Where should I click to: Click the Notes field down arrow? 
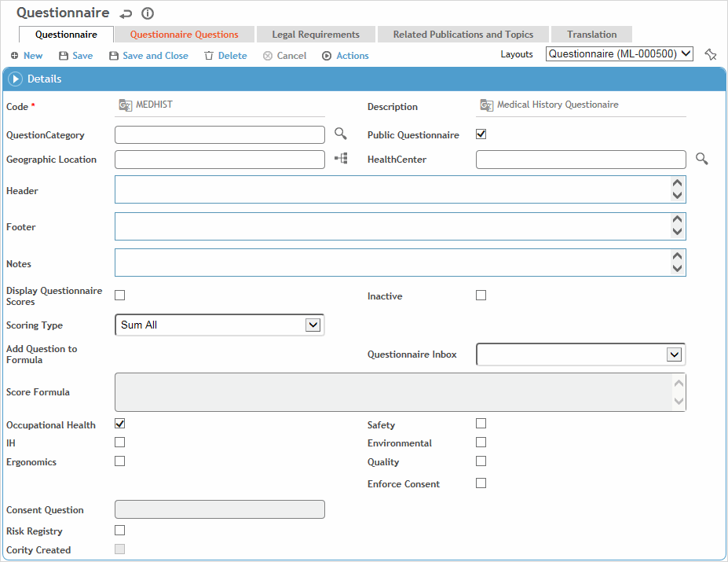[x=678, y=268]
